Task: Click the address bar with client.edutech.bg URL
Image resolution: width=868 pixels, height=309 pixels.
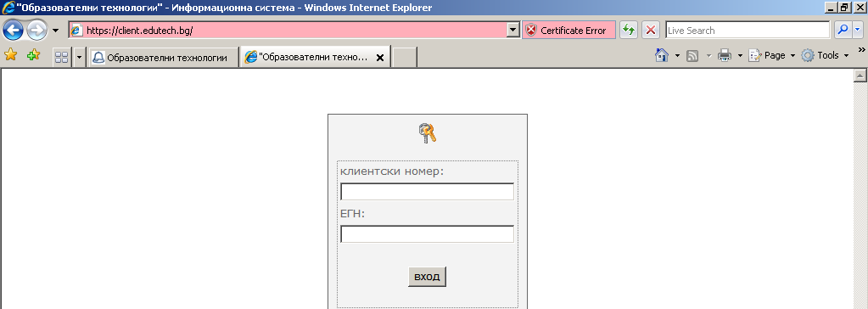Action: click(288, 31)
